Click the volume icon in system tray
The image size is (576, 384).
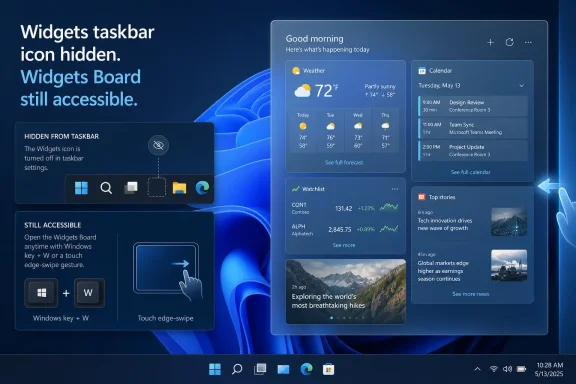coord(507,369)
